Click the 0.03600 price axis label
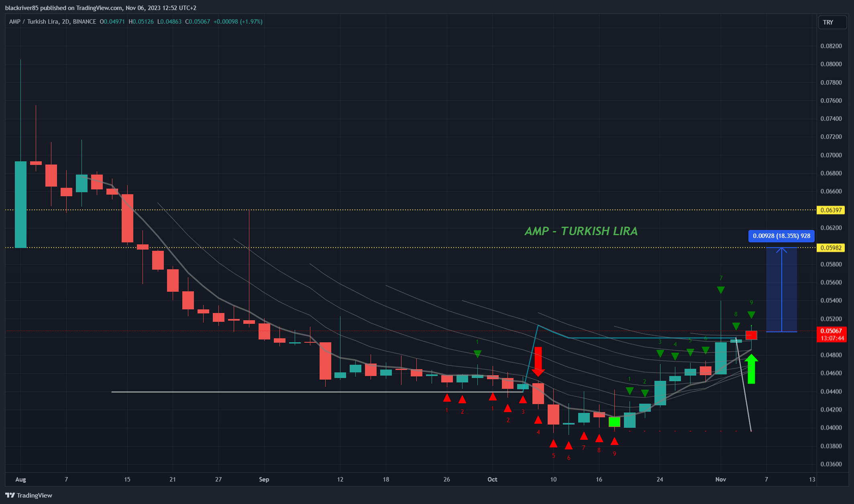Screen dimensions: 854x504 pos(831,464)
